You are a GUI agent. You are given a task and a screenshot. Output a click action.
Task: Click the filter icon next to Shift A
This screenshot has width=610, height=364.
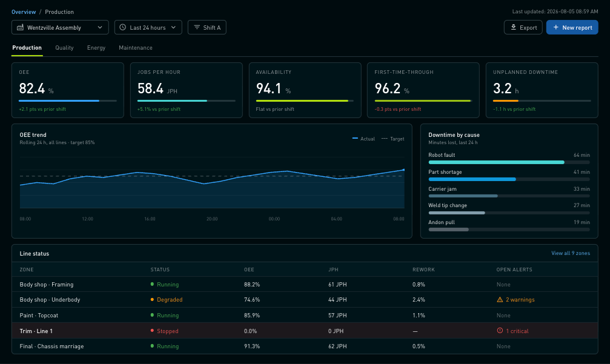tap(197, 27)
